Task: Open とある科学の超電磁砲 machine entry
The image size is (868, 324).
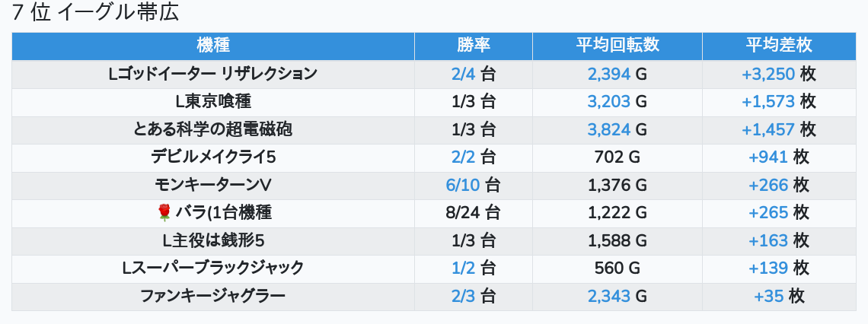Action: [x=213, y=130]
